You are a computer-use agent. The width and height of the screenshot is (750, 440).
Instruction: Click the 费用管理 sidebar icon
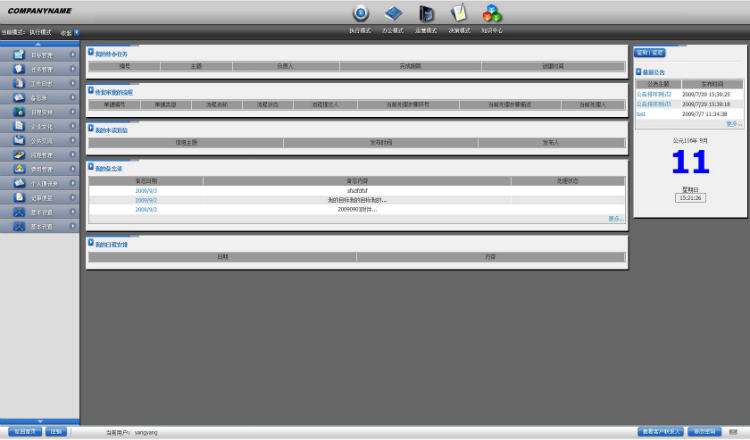19,169
